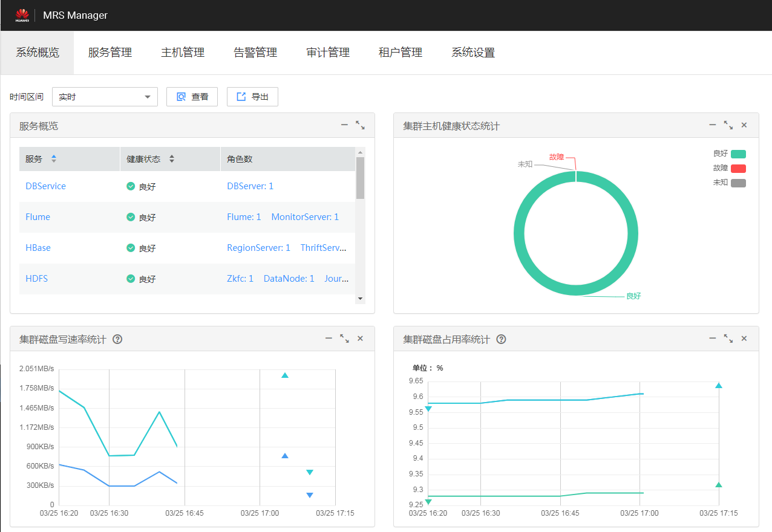Sort the table by 服务 column
This screenshot has height=532, width=772.
(54, 159)
